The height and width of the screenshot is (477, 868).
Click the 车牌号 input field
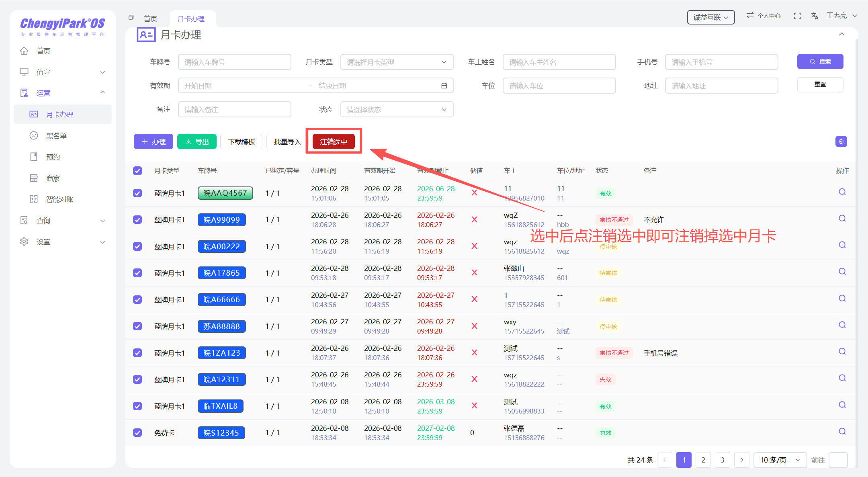click(234, 62)
